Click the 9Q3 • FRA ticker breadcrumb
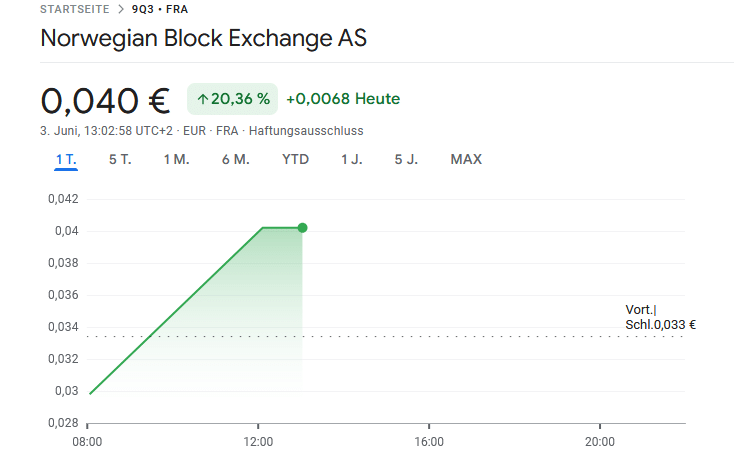734x460 pixels. click(x=160, y=9)
